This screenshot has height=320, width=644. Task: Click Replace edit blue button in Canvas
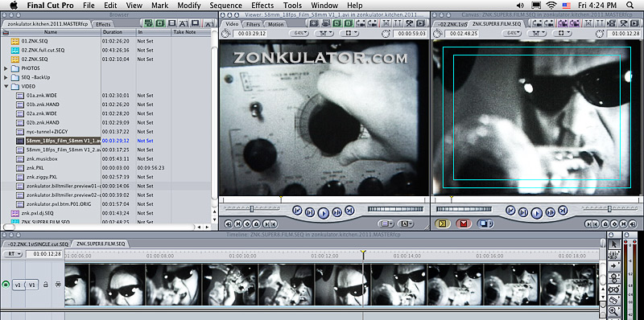point(485,224)
